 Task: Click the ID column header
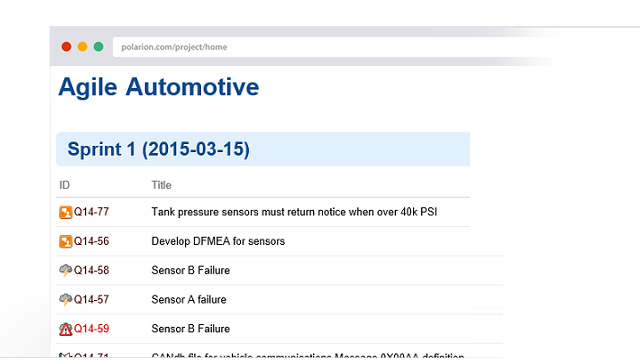pyautogui.click(x=64, y=185)
